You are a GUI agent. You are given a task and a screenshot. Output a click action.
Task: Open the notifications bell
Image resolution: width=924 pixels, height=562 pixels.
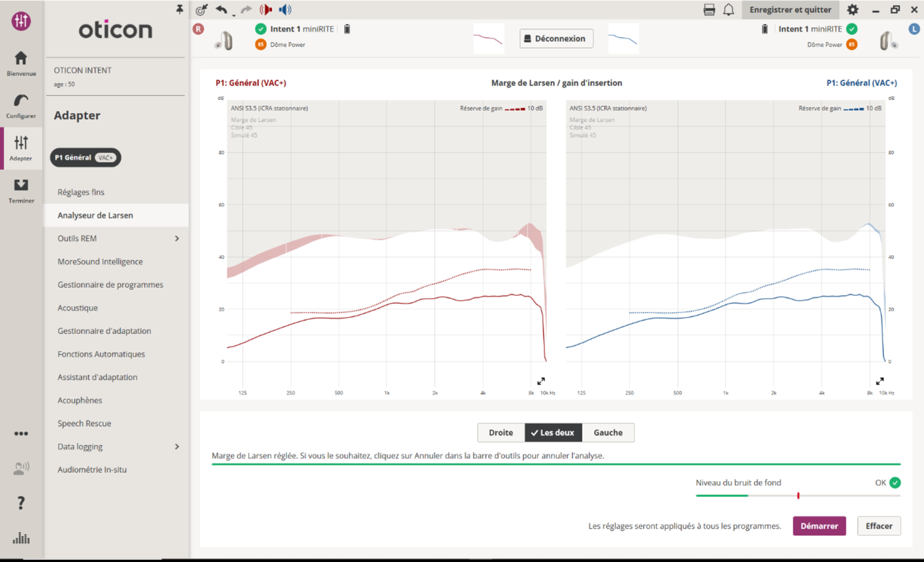point(729,9)
